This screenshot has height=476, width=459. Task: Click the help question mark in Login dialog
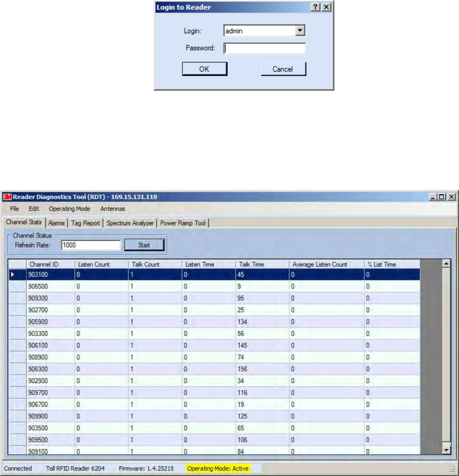pyautogui.click(x=315, y=7)
